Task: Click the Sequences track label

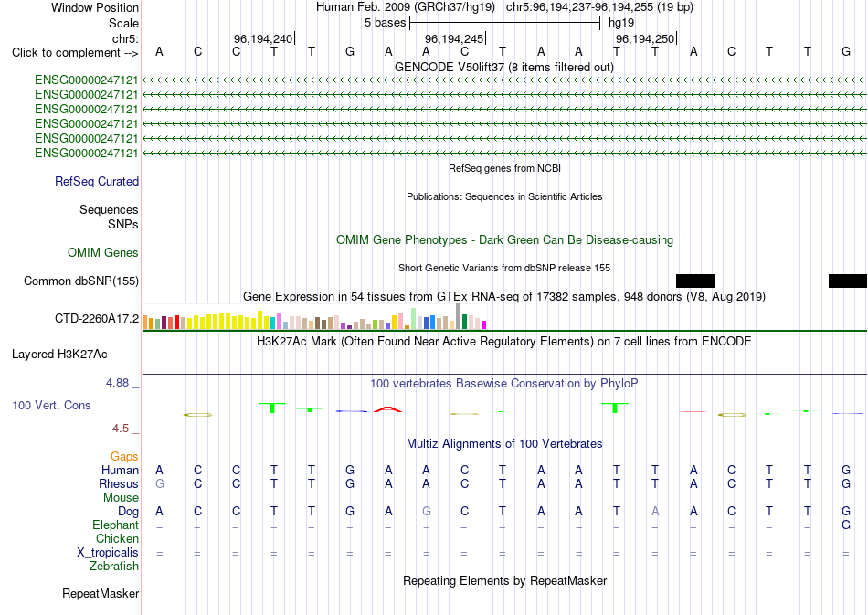Action: [109, 209]
